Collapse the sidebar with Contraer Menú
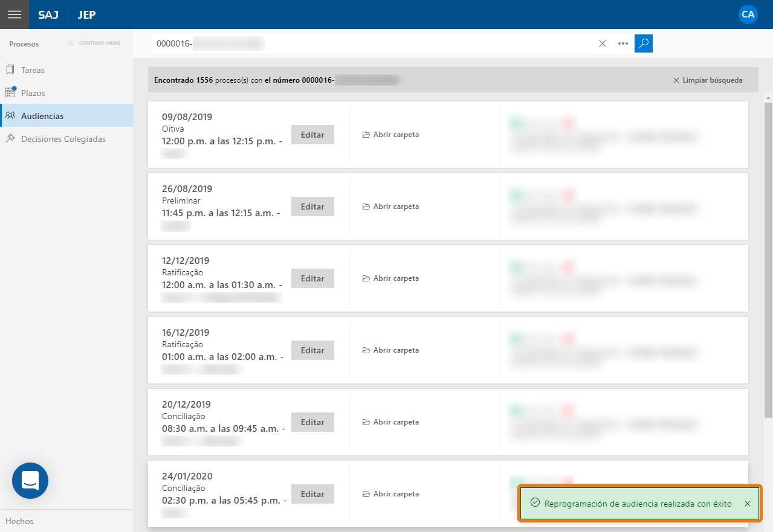The image size is (773, 532). coord(94,43)
